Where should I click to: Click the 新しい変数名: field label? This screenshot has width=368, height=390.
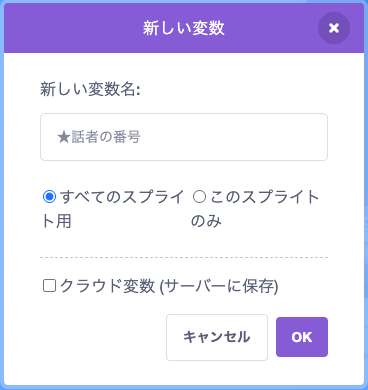click(x=90, y=89)
